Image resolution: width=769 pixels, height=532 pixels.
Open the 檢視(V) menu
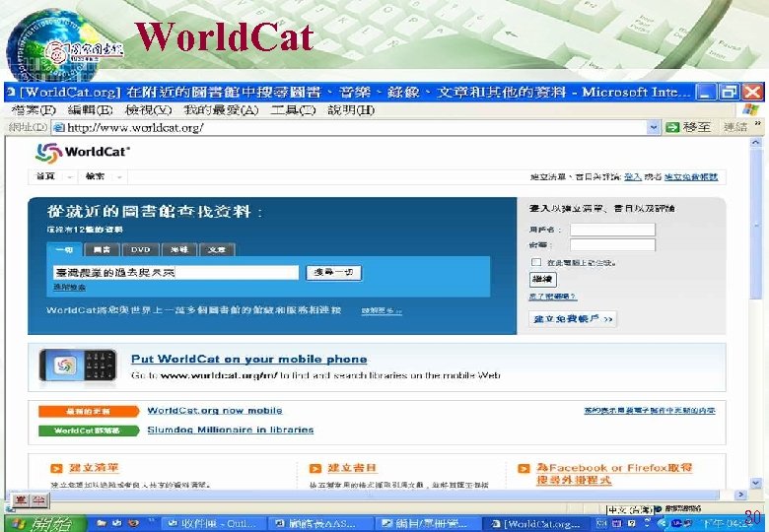[149, 110]
